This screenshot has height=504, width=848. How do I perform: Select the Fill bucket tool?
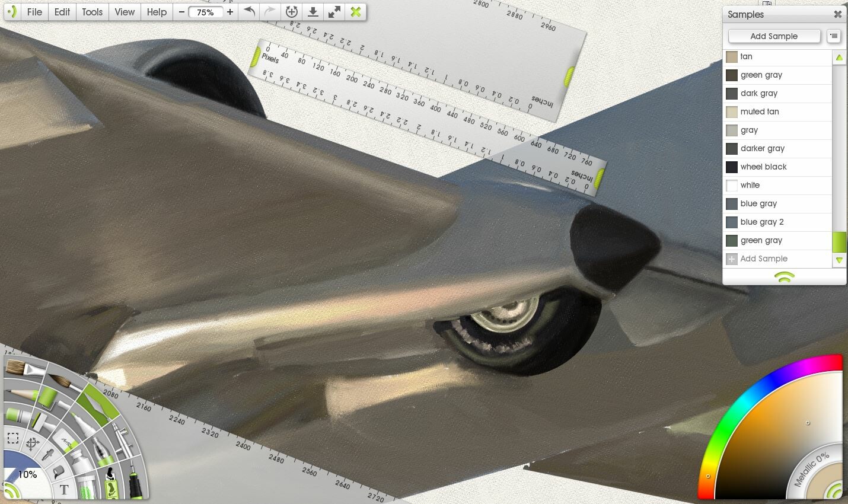(x=59, y=472)
